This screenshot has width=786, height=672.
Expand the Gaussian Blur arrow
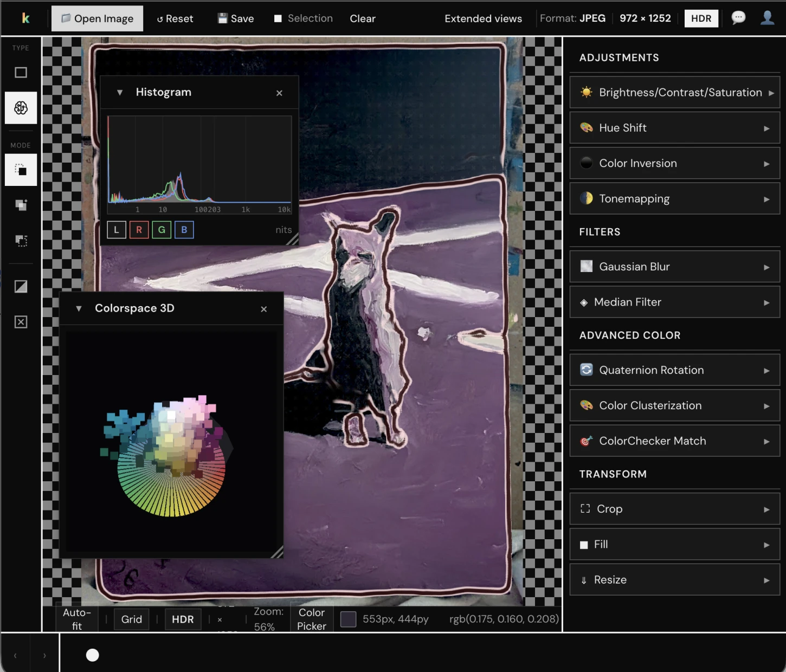[x=766, y=267]
